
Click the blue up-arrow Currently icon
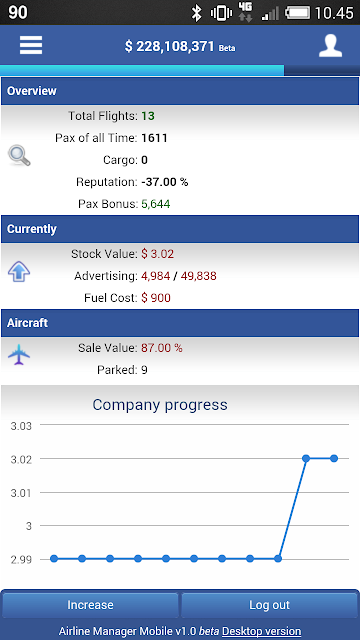tap(19, 272)
